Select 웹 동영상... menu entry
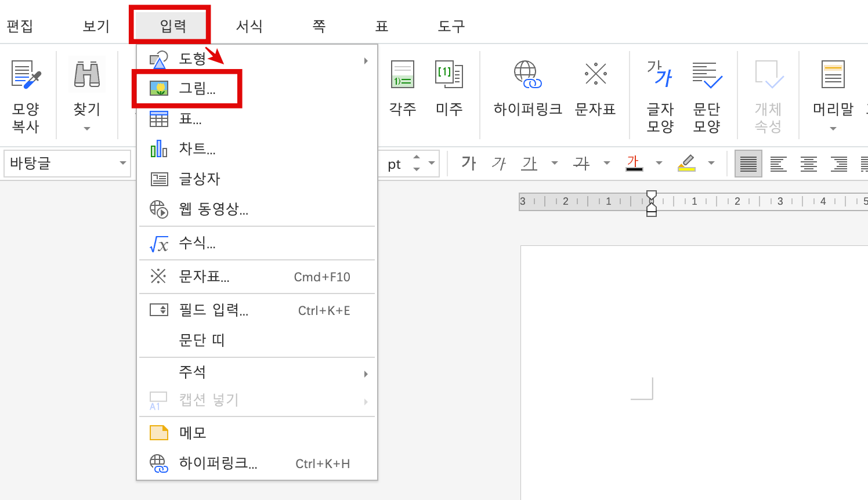This screenshot has height=500, width=868. tap(257, 209)
